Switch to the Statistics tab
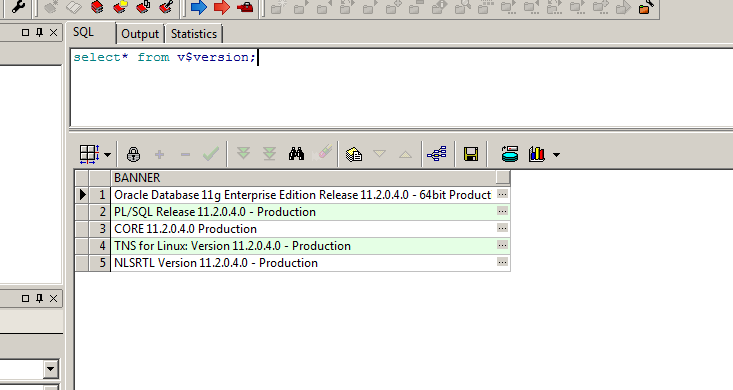 click(x=194, y=34)
